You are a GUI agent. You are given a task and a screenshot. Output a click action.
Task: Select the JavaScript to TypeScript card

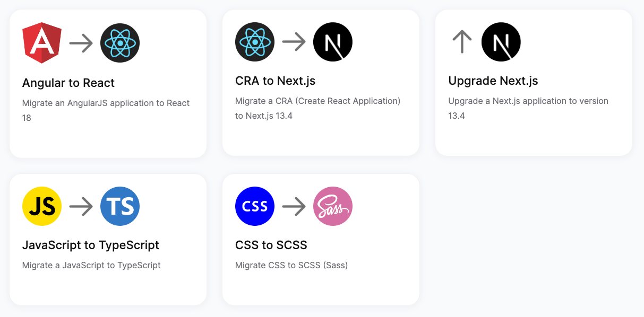tap(107, 239)
